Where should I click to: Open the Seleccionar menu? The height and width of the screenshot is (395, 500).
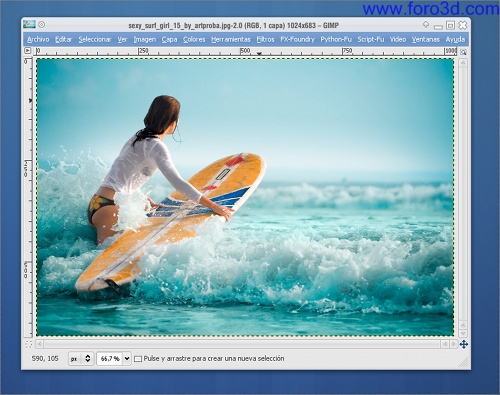(x=95, y=39)
